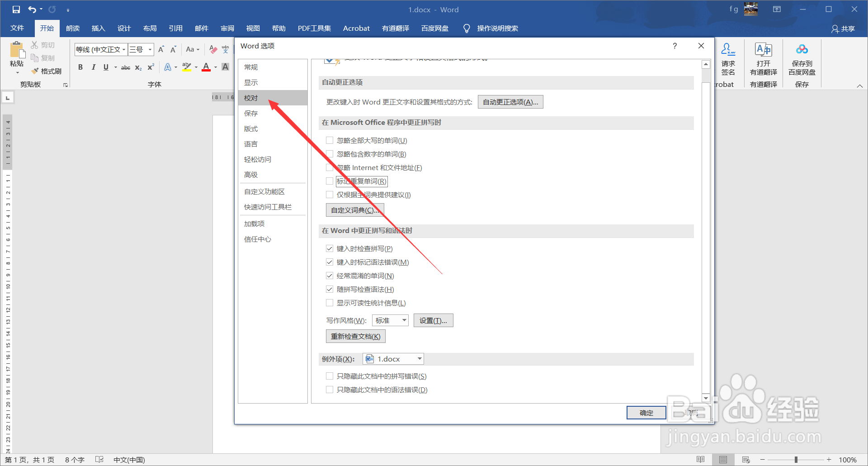Viewport: 868px width, 466px height.
Task: Select the Advanced category in Word Options
Action: tap(273, 175)
